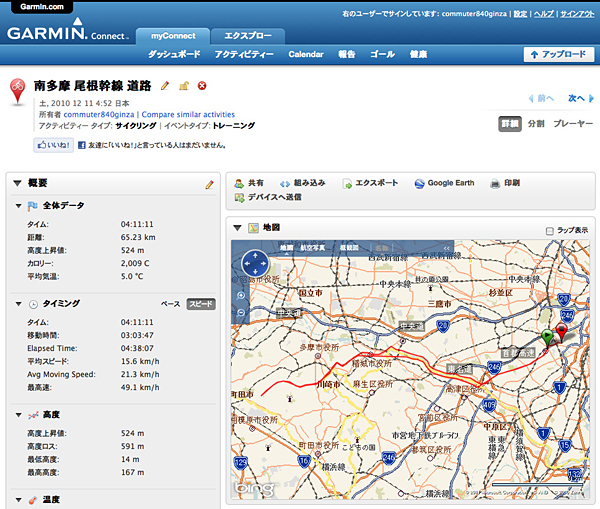The image size is (600, 509).
Task: Click the デバイスへ送信 send-to-device icon
Action: click(x=240, y=197)
